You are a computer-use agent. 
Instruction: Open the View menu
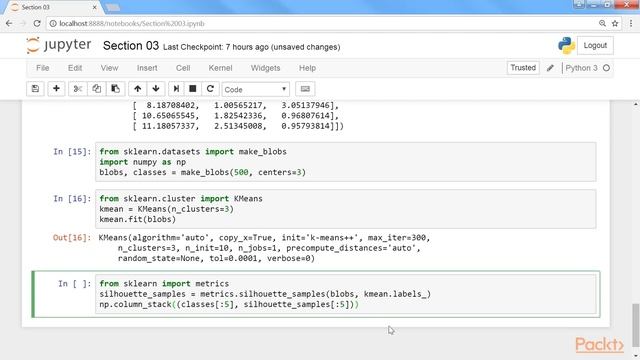click(109, 68)
